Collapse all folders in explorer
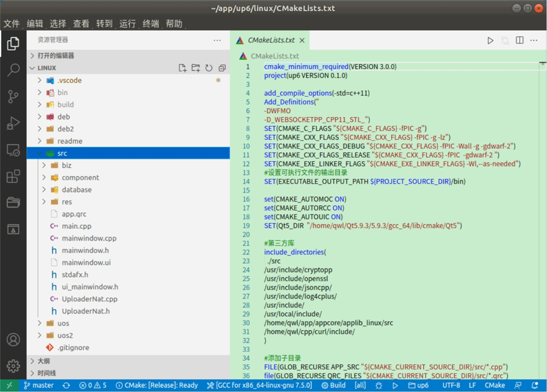Image resolution: width=547 pixels, height=392 pixels. point(222,68)
